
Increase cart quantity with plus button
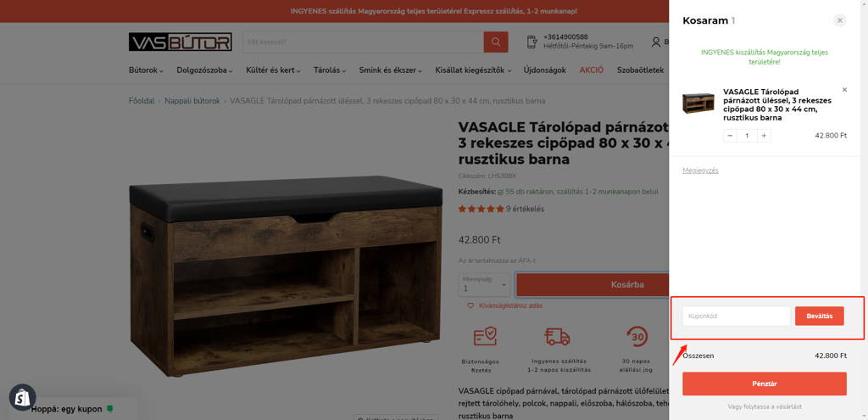coord(764,136)
